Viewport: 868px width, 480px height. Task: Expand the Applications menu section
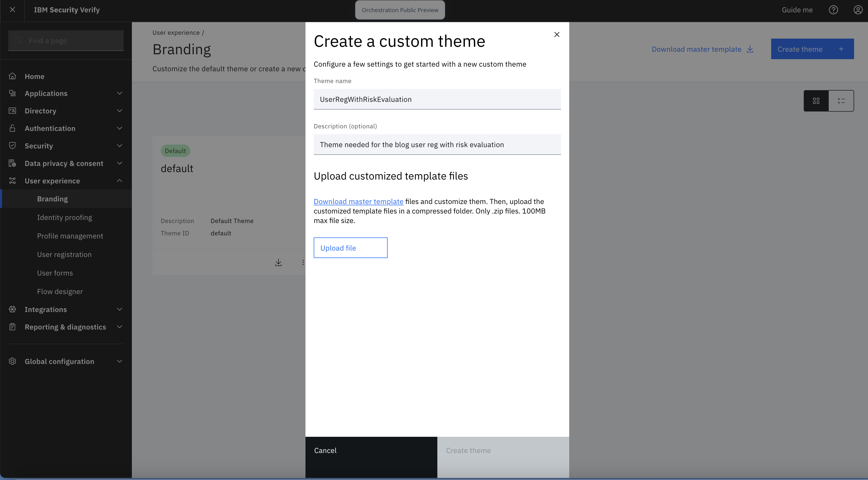(x=119, y=93)
